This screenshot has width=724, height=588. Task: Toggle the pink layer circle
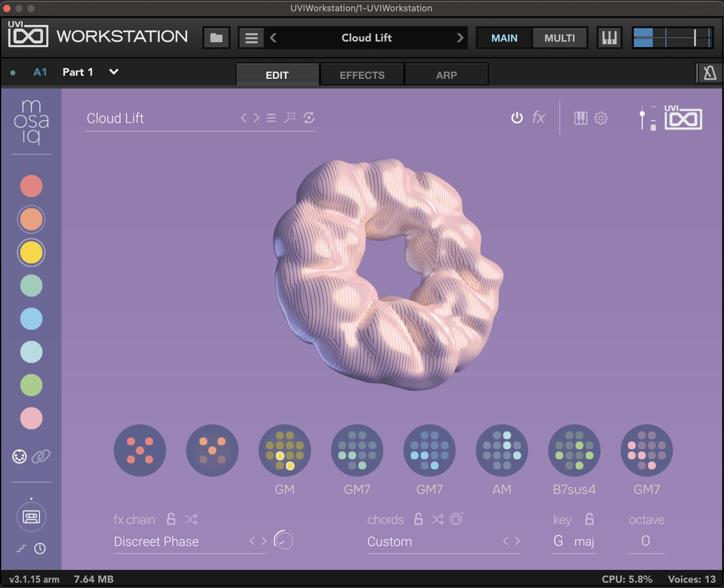coord(31,418)
